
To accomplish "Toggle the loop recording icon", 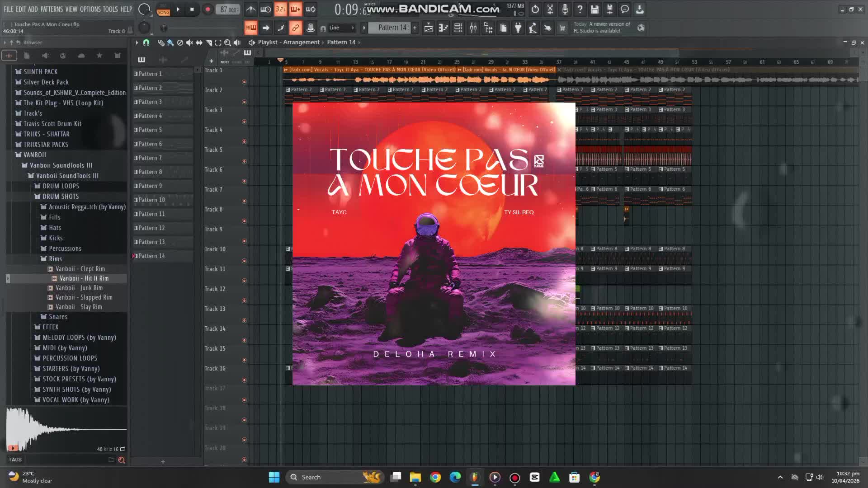I will tap(311, 9).
